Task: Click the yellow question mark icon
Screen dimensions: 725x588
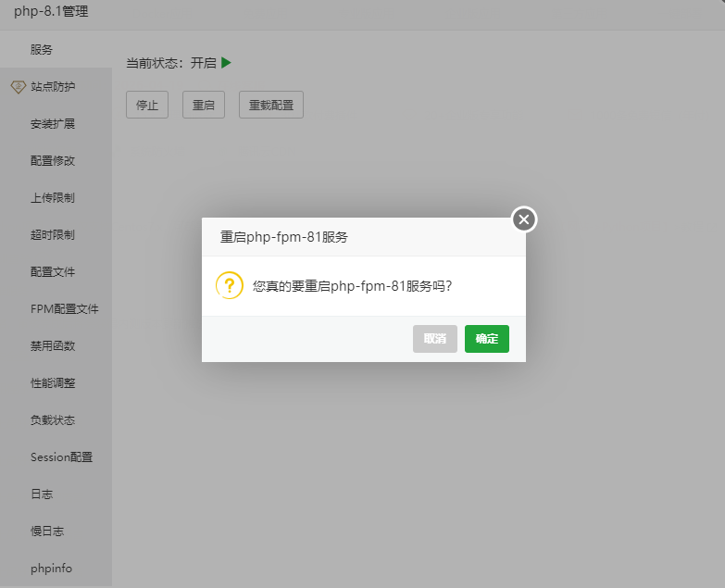Action: [229, 285]
